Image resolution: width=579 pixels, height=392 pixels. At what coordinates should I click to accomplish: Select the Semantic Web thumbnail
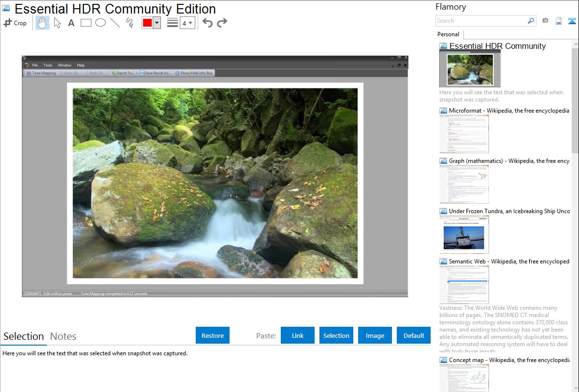point(464,285)
